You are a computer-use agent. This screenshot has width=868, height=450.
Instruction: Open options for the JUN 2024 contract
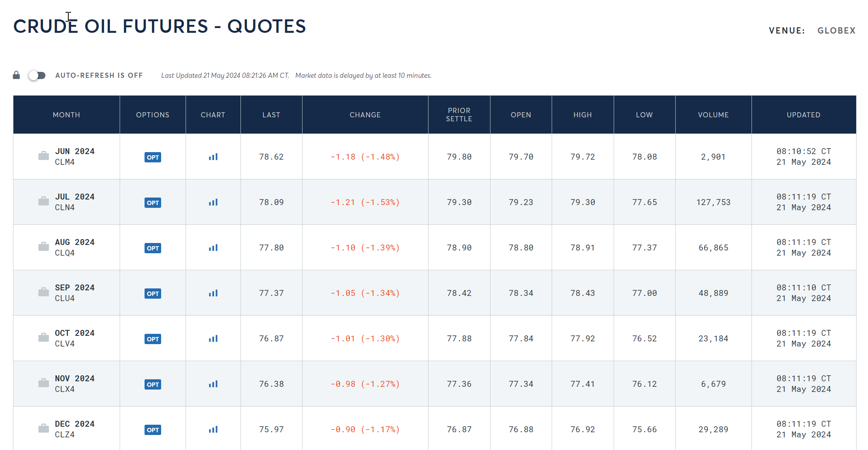153,157
